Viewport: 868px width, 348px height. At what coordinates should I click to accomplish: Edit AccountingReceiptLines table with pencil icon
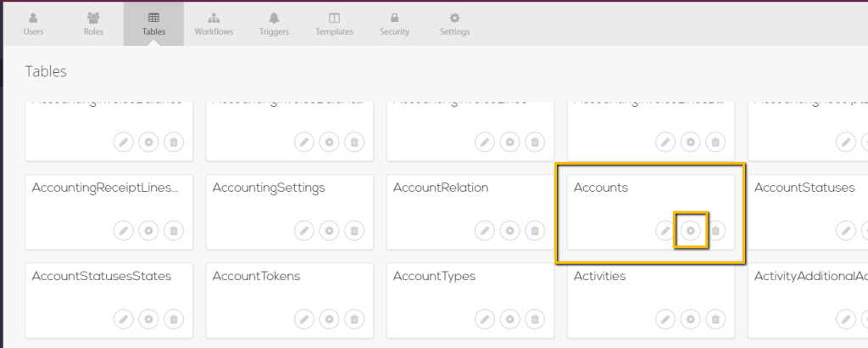(124, 230)
